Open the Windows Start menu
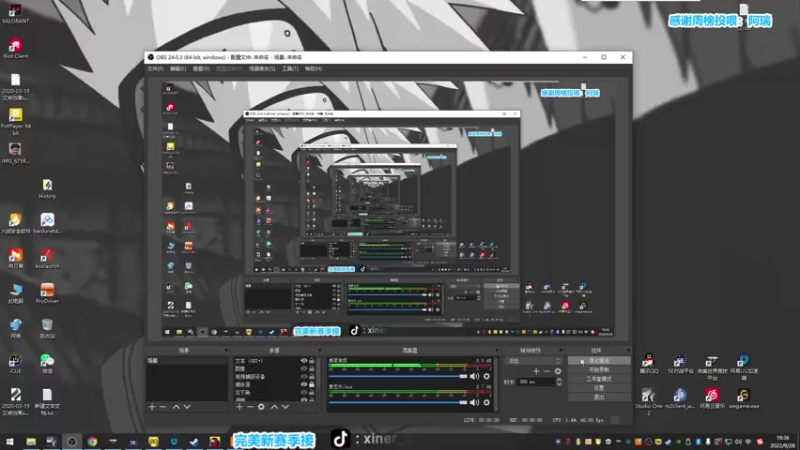The width and height of the screenshot is (800, 450). click(9, 441)
